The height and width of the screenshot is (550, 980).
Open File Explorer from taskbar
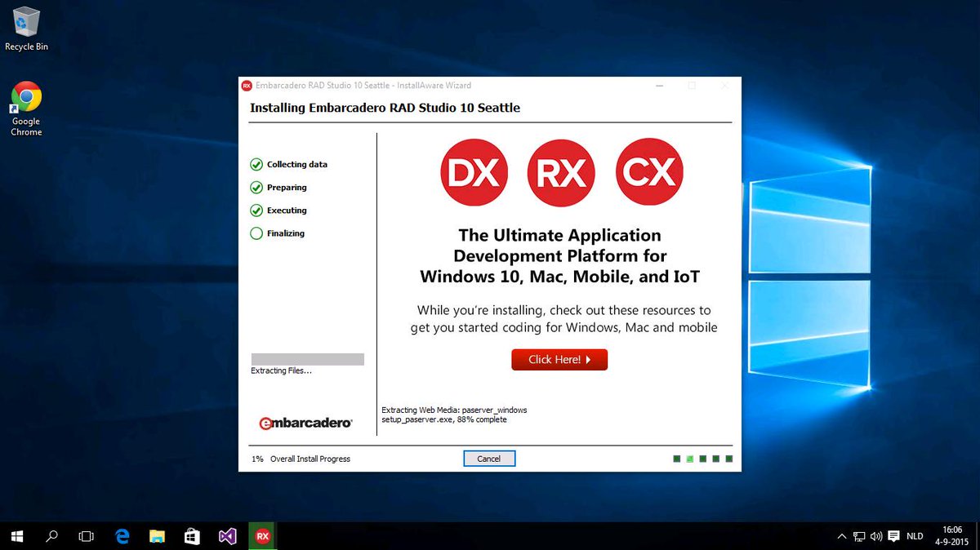click(x=158, y=536)
